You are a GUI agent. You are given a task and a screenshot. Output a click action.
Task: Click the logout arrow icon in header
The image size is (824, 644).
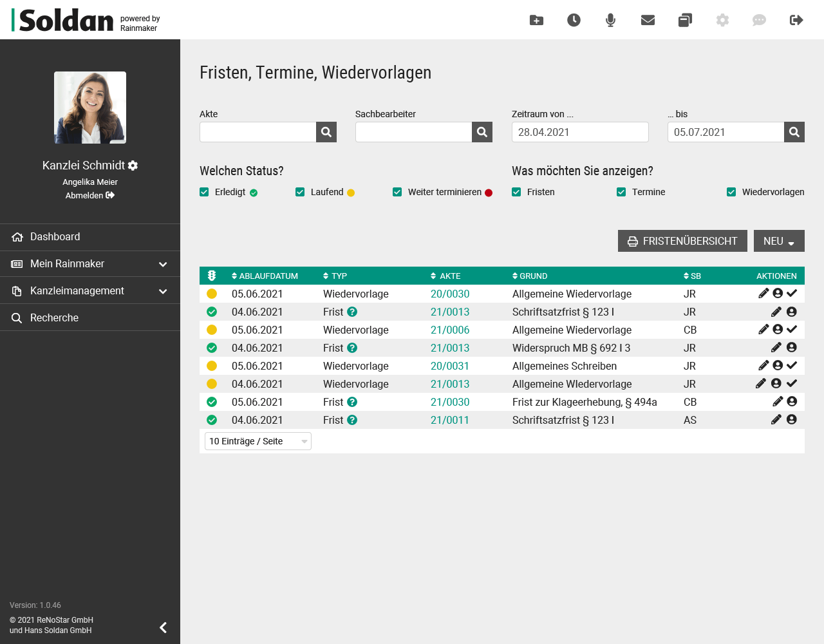tap(796, 20)
